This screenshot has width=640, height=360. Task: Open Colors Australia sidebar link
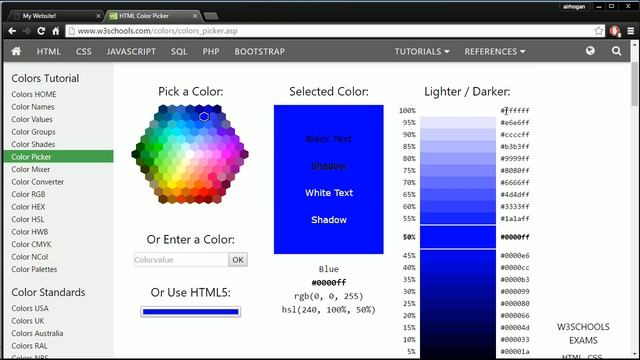tap(37, 333)
